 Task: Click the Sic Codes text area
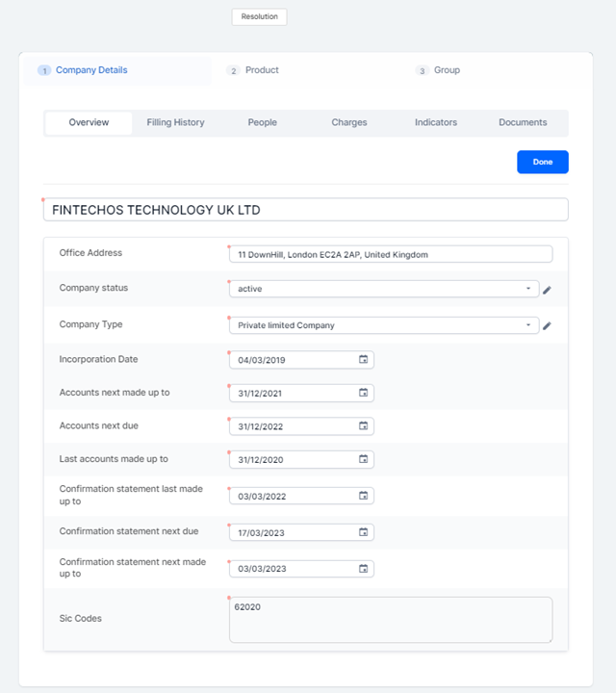pyautogui.click(x=390, y=620)
